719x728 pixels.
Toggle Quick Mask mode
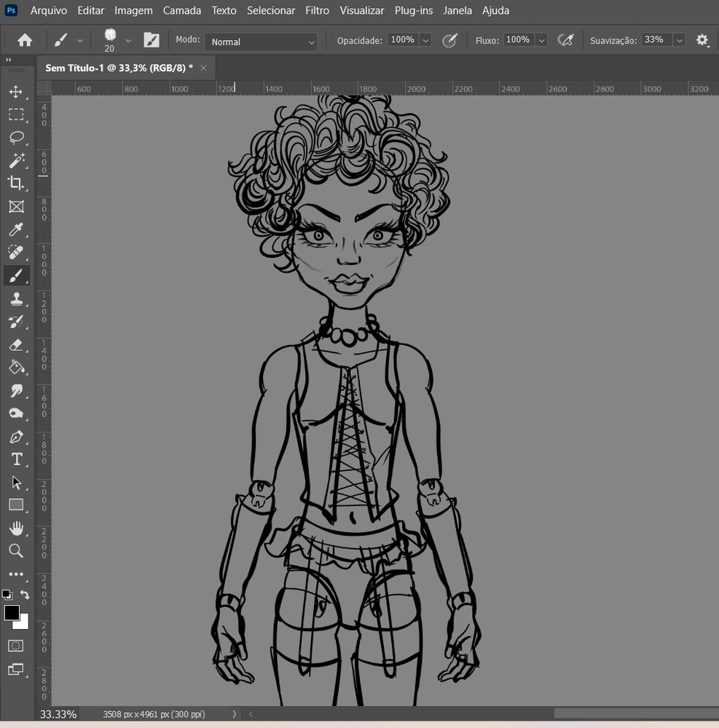click(x=16, y=646)
